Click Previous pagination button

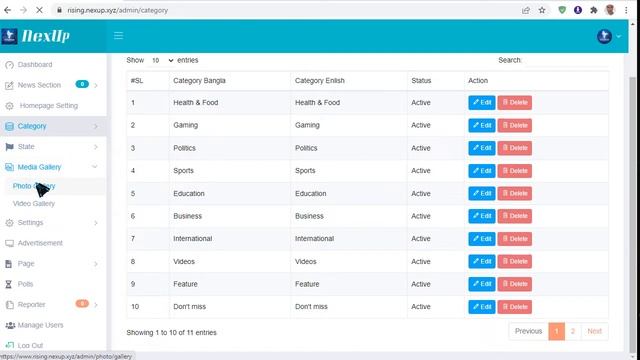pos(529,331)
